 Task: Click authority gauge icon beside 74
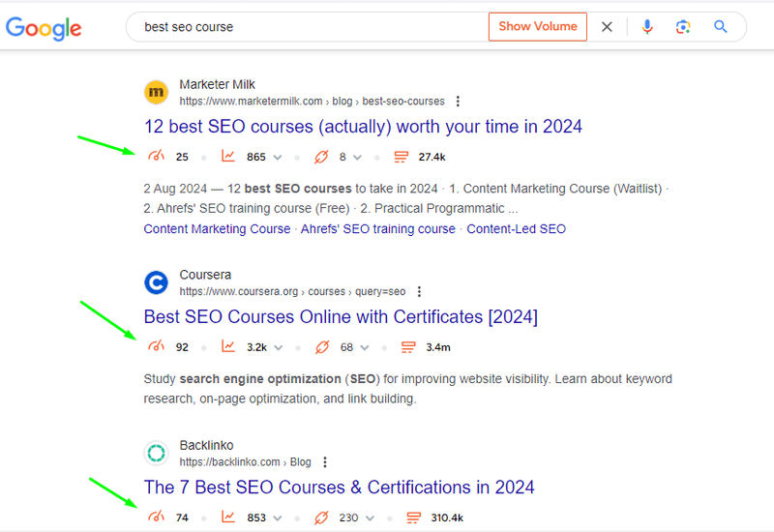156,517
